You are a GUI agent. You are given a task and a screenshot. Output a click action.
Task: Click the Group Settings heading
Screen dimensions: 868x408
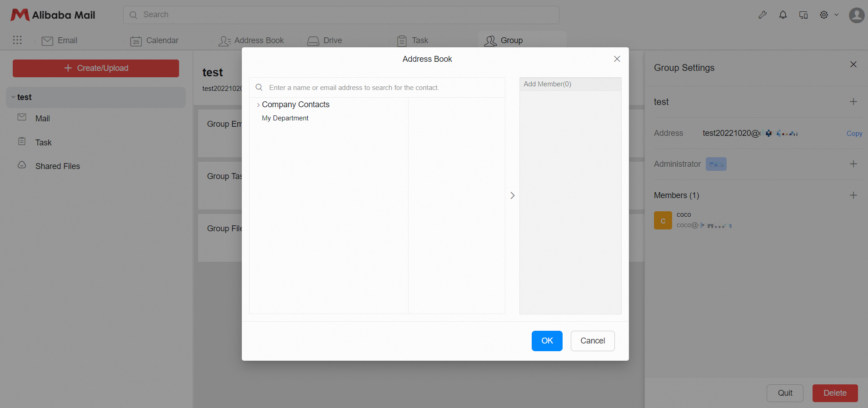684,68
